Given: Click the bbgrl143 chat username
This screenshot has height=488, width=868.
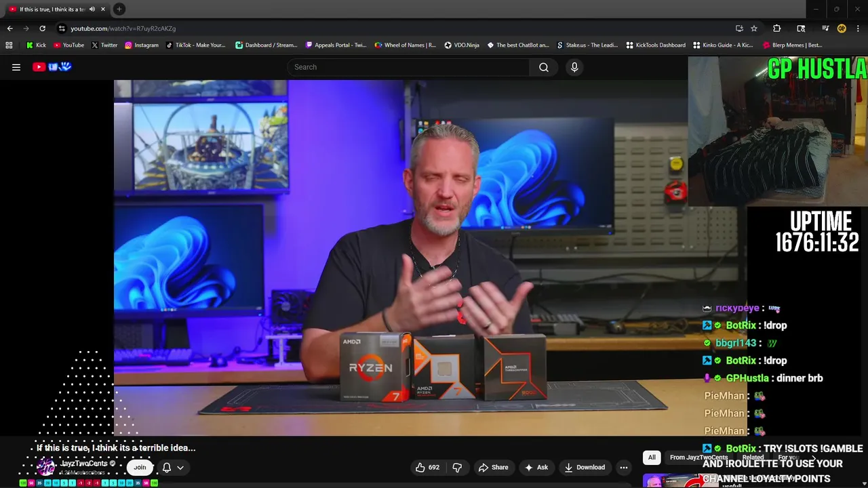Looking at the screenshot, I should pyautogui.click(x=736, y=343).
